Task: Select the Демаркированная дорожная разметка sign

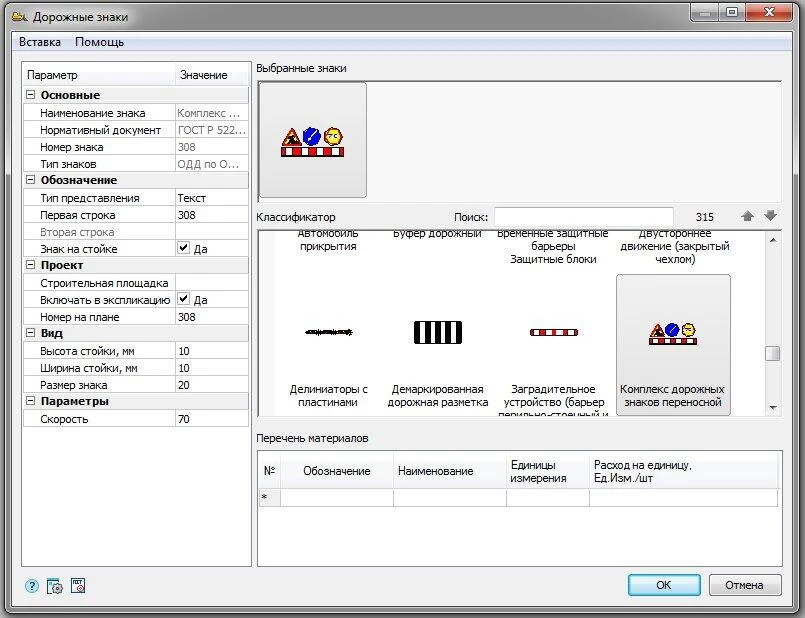Action: (x=437, y=345)
